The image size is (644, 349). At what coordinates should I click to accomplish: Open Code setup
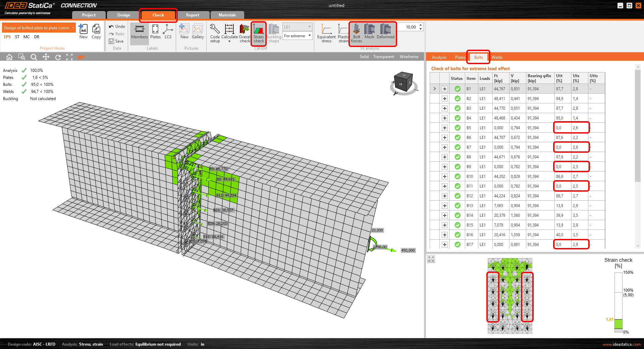[215, 33]
